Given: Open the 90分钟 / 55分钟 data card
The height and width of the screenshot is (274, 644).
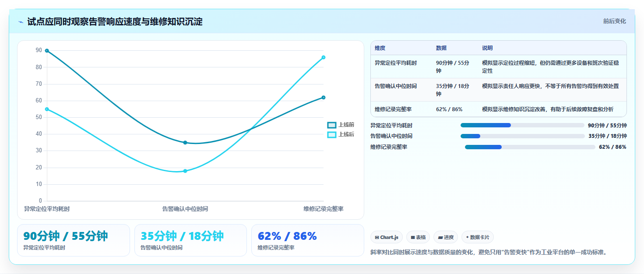Looking at the screenshot, I should pos(74,240).
